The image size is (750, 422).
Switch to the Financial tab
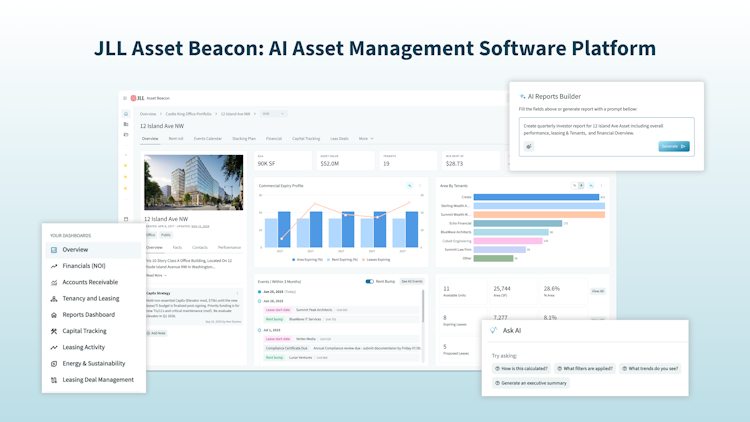click(x=274, y=139)
